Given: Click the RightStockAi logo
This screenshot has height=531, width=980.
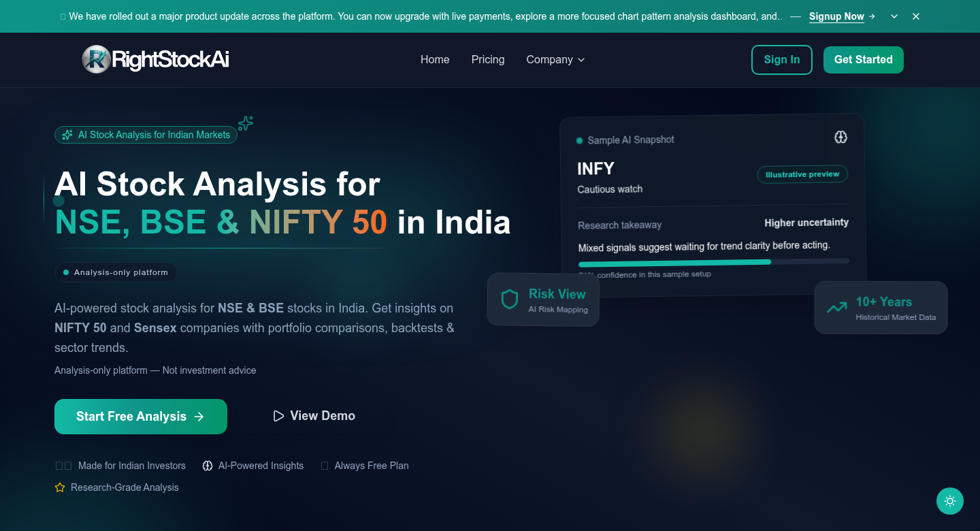Looking at the screenshot, I should coord(155,59).
